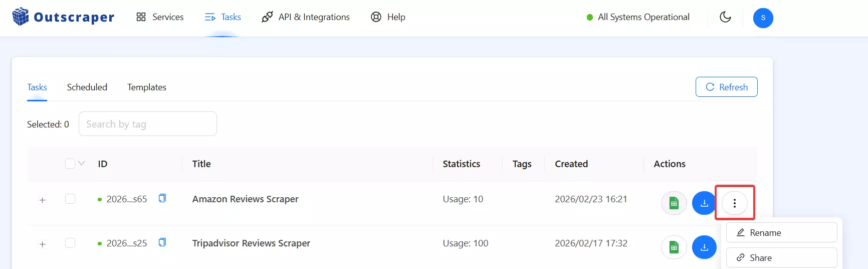
Task: Select the Amazon Reviews Scraper checkbox
Action: coord(70,199)
